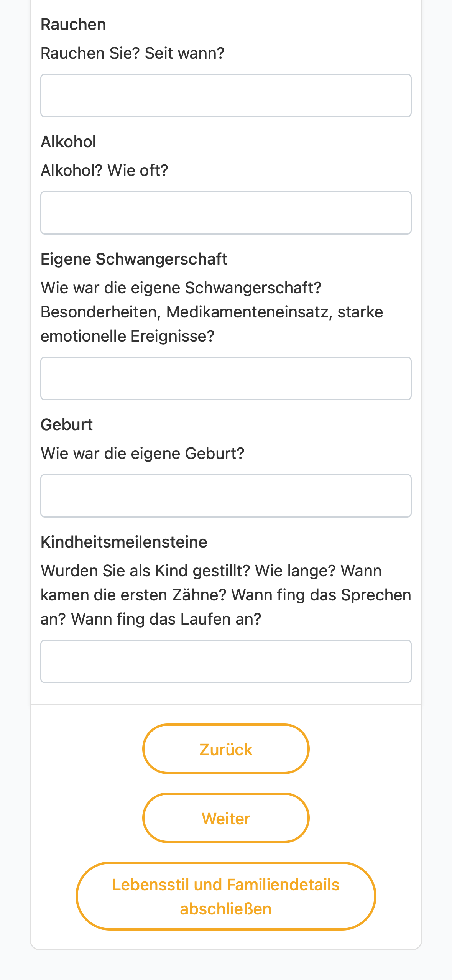This screenshot has width=452, height=980.
Task: Focus the Alkohol input field
Action: click(226, 213)
